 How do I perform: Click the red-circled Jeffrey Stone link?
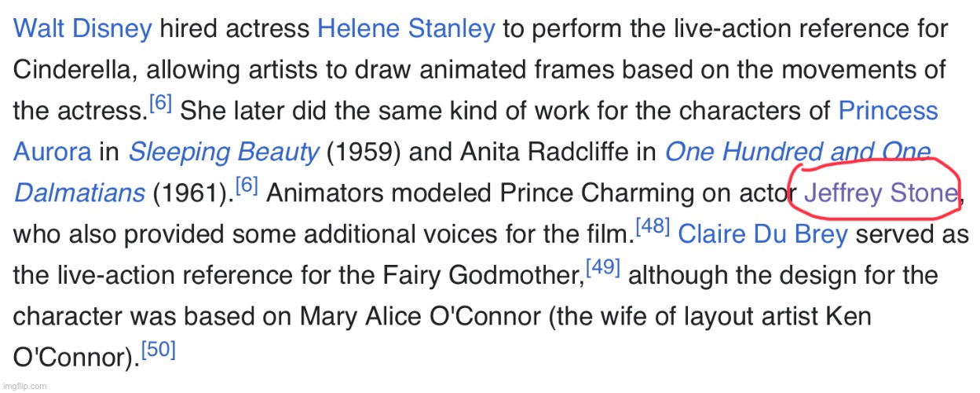click(877, 193)
